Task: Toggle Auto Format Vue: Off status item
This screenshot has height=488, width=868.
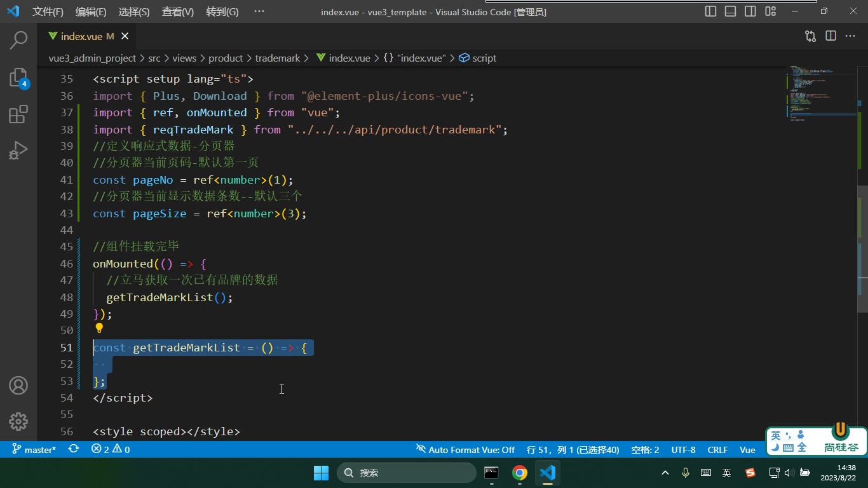Action: (x=465, y=449)
